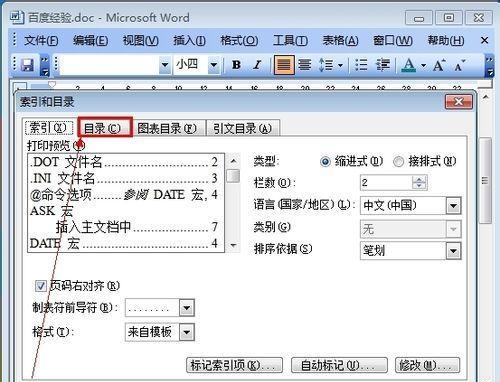This screenshot has height=382, width=500.
Task: Apply justified text alignment
Action: [x=284, y=65]
